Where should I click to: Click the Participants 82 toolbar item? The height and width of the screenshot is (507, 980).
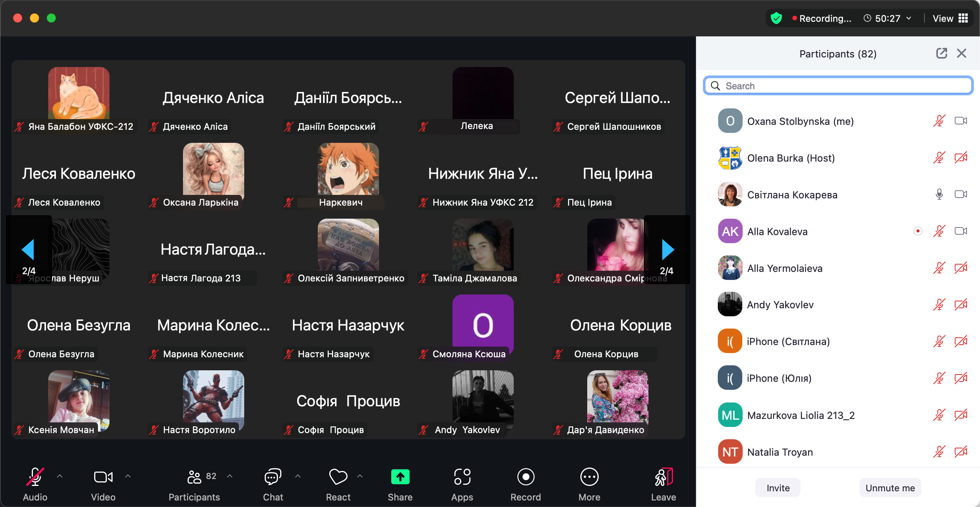tap(194, 477)
